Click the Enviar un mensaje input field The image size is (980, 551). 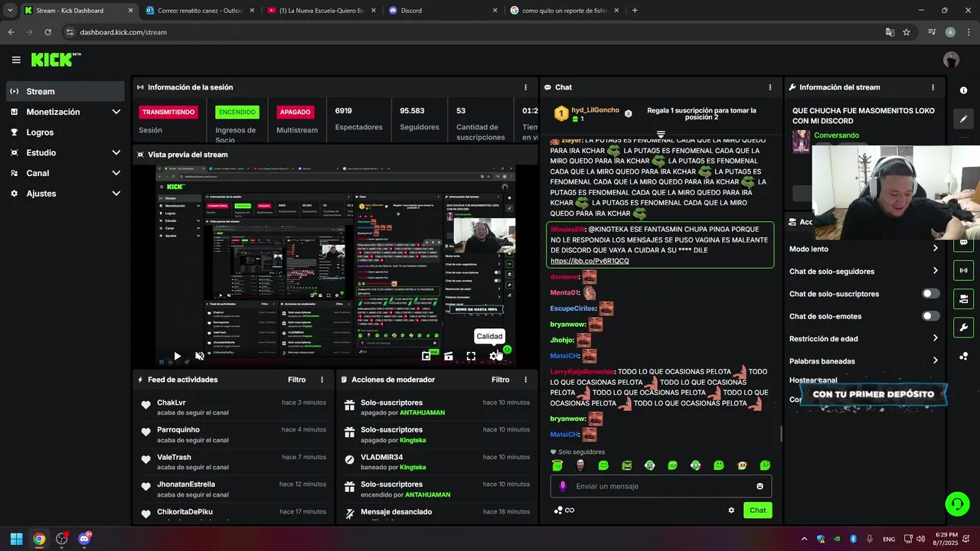(661, 486)
